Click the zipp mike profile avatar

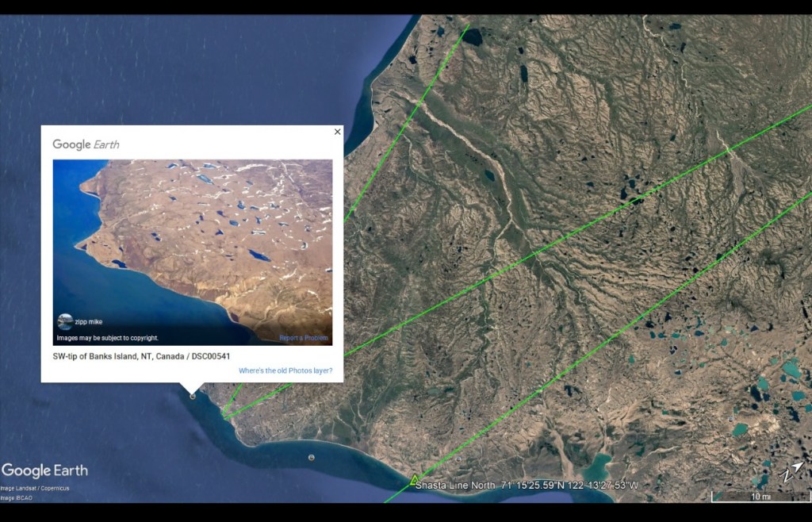[65, 321]
